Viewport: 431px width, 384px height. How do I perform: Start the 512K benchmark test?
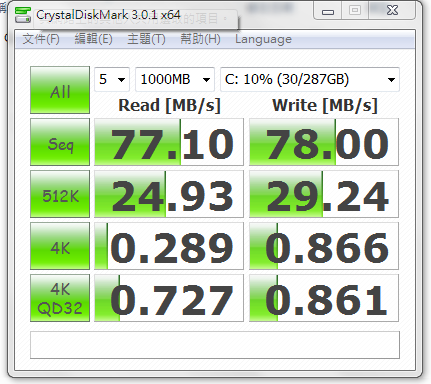(x=60, y=194)
